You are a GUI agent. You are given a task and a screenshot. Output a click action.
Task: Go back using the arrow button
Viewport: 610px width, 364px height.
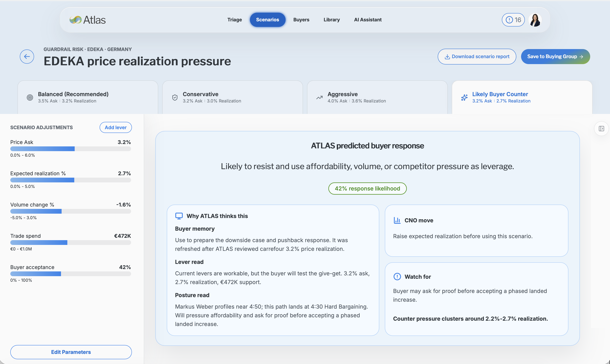[27, 56]
